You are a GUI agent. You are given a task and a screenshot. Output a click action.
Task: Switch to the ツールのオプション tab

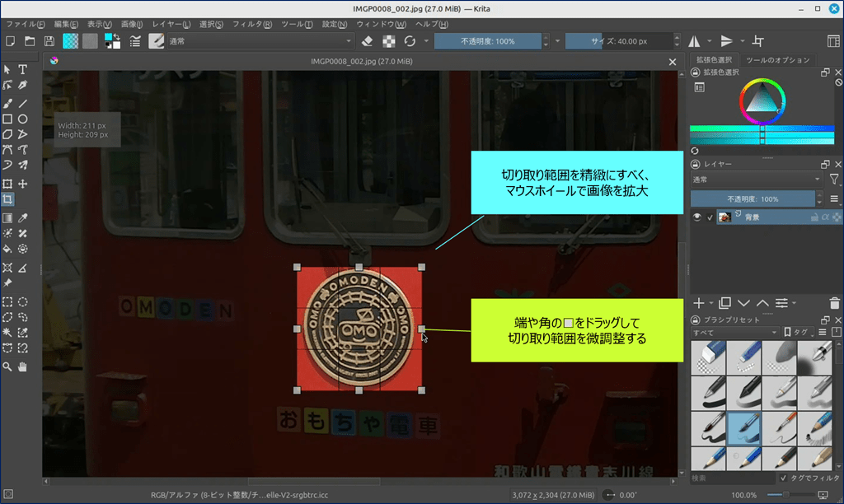coord(776,60)
